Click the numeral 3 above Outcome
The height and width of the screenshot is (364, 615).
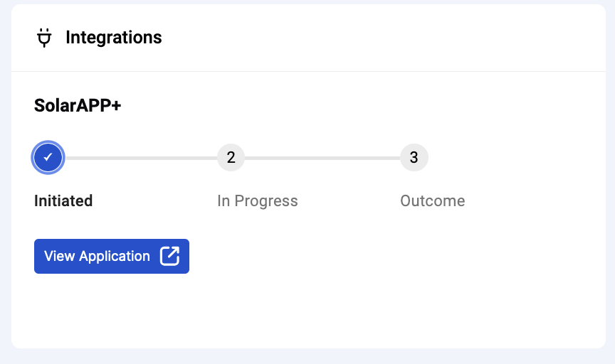[x=414, y=158]
